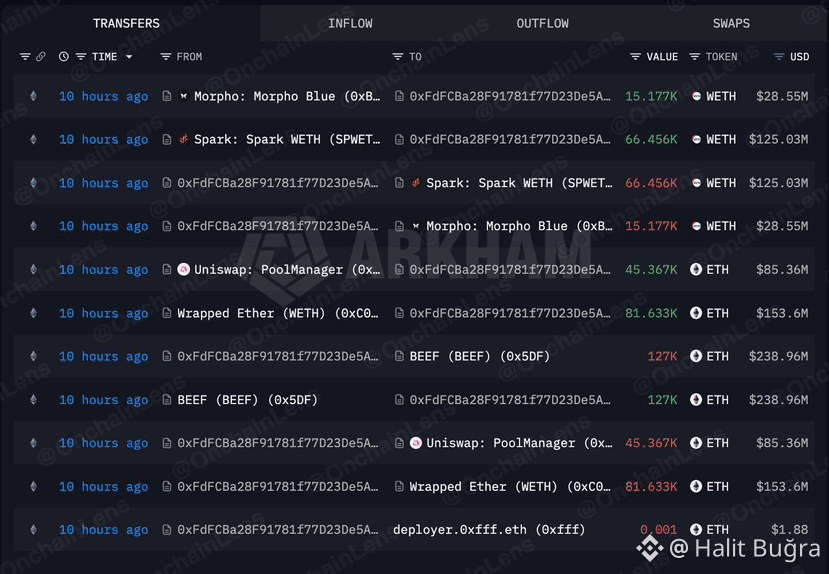Click contract icon before Wrapped Ether recipient
829x574 pixels.
399,487
